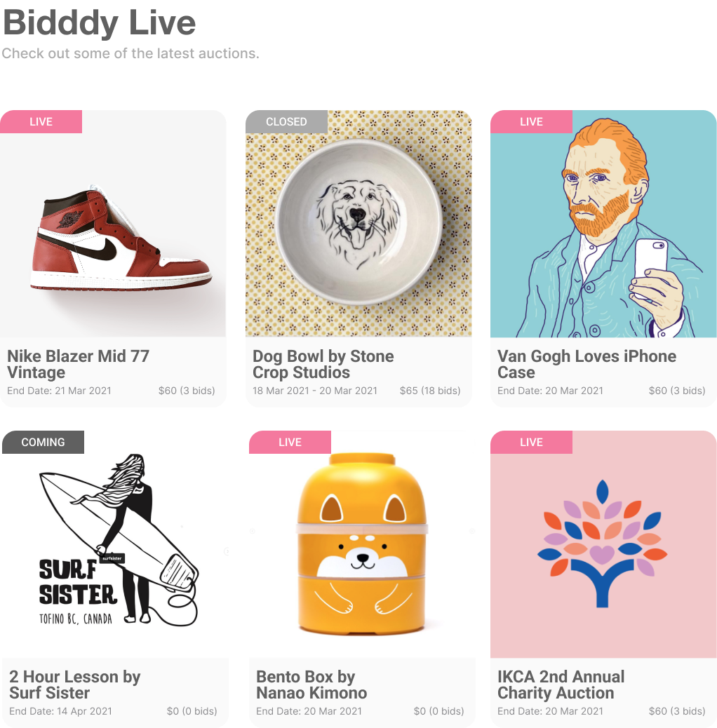Click the LIVE badge on Bento Box card
The width and height of the screenshot is (717, 728).
coord(290,442)
